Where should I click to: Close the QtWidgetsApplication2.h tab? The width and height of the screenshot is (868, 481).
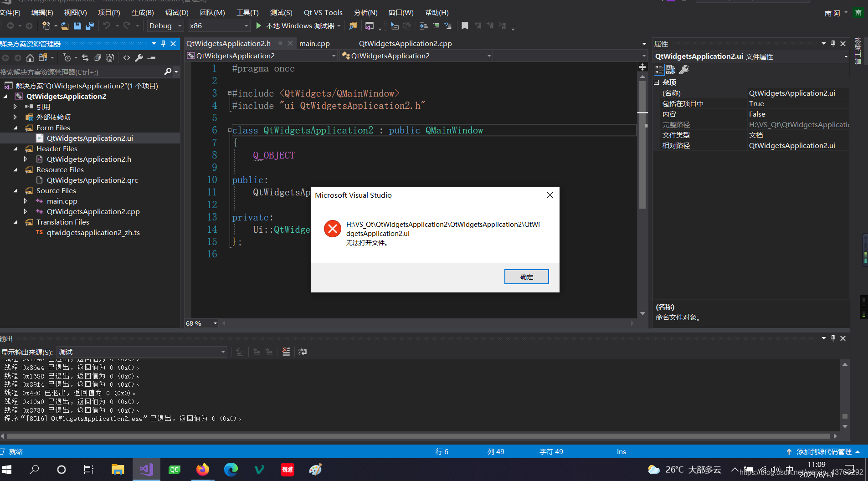click(x=290, y=44)
